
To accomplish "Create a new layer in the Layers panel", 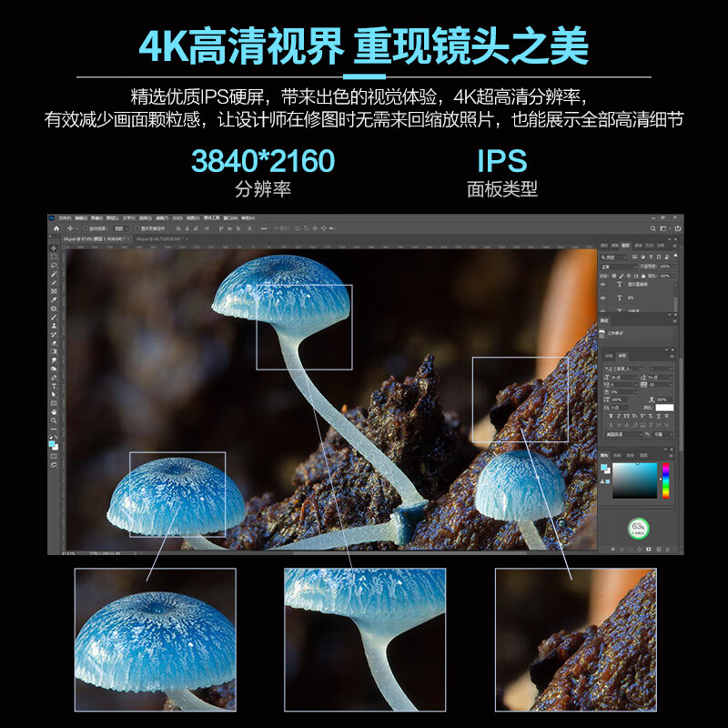I will [659, 549].
